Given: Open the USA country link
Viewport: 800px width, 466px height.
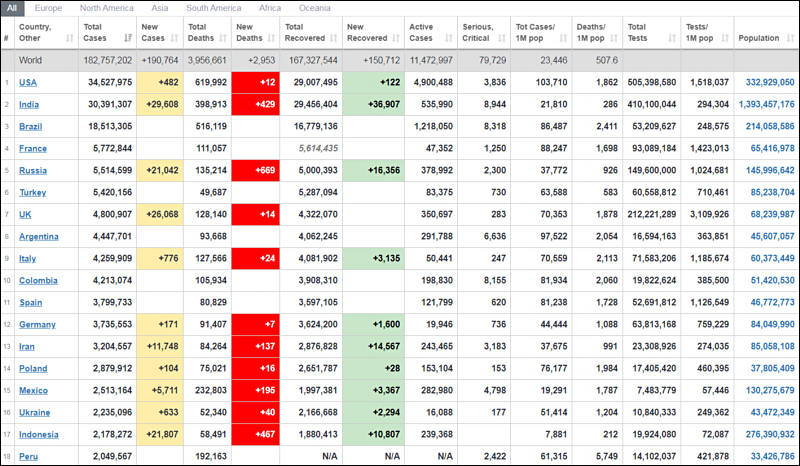Looking at the screenshot, I should pos(28,82).
